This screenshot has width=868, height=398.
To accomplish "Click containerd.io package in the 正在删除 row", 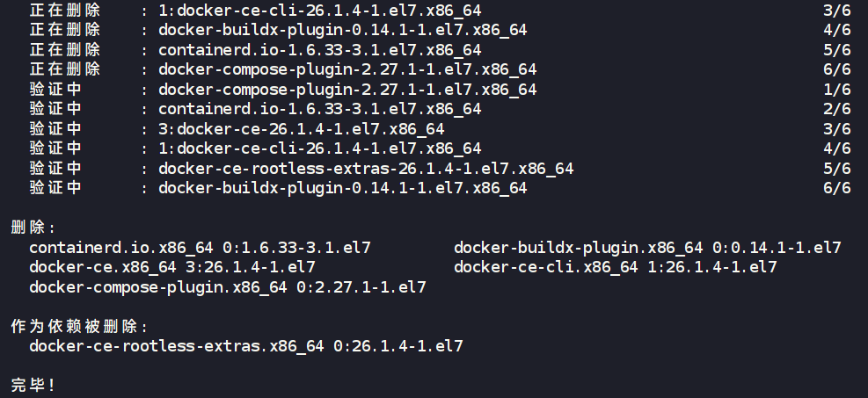I will click(x=319, y=50).
